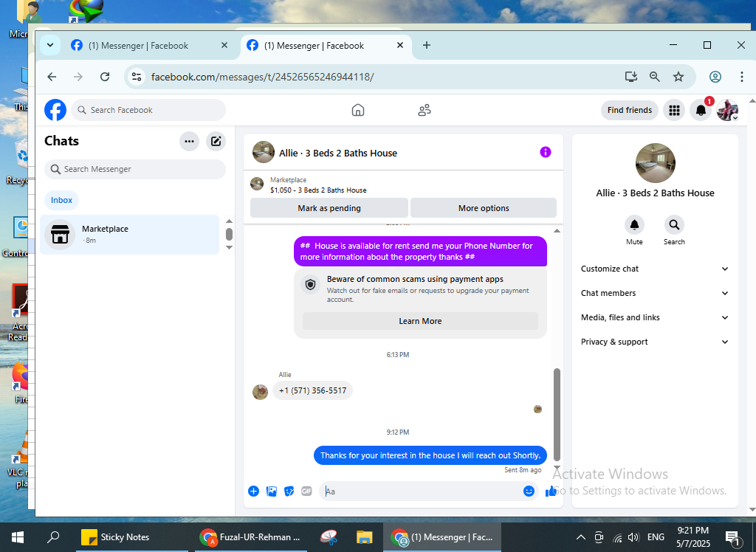Click Find friends button

point(629,110)
